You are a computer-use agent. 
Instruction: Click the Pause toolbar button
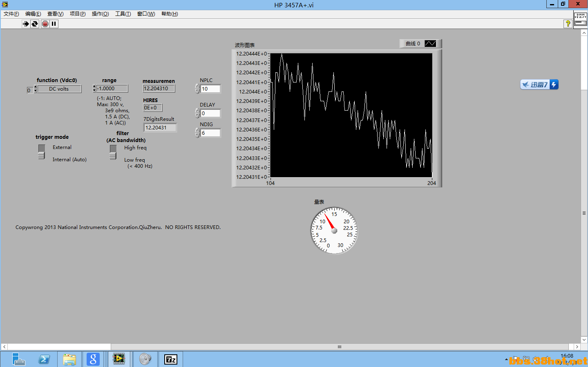[54, 24]
